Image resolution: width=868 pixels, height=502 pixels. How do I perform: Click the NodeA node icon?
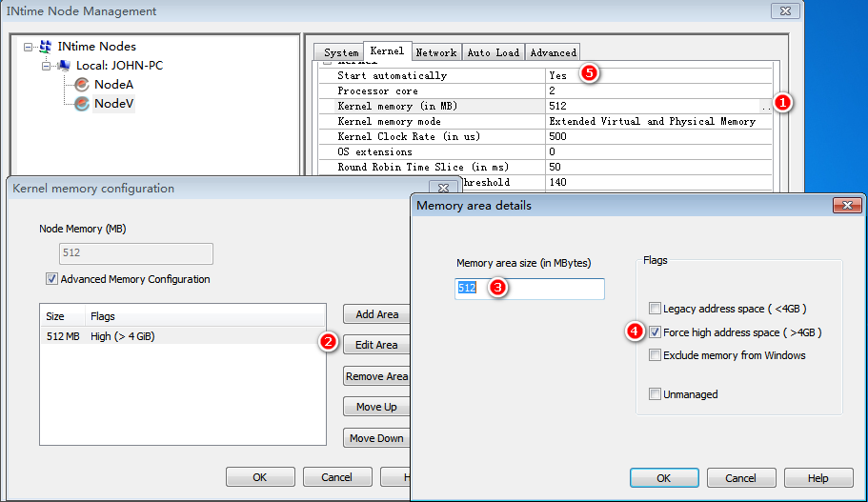coord(82,85)
